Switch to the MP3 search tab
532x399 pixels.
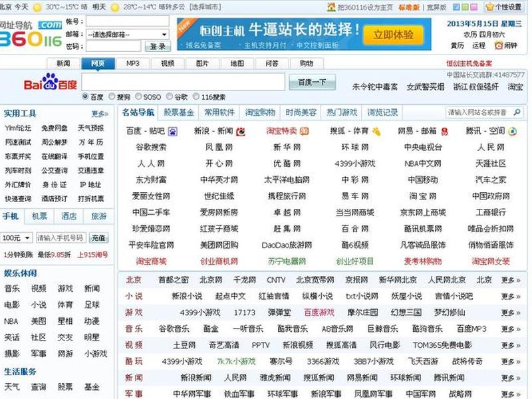[x=132, y=63]
